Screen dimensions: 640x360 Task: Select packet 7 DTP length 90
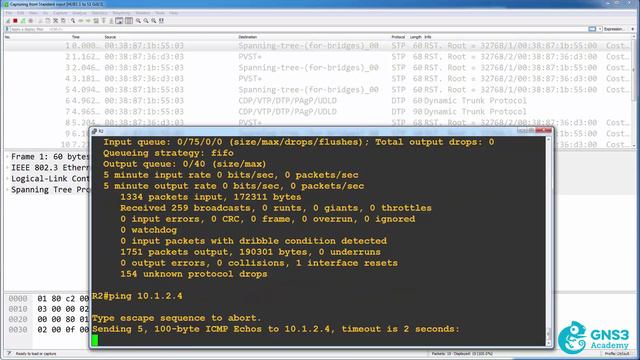[318, 112]
